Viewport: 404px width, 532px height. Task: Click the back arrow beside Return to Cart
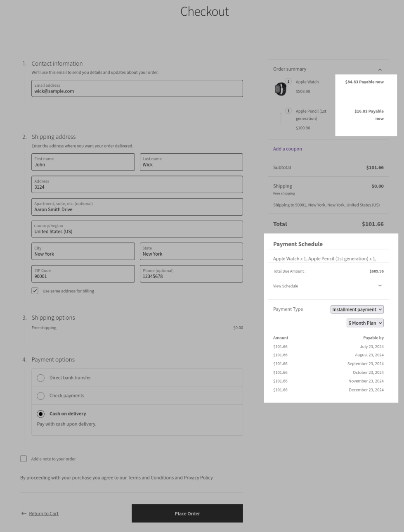[x=24, y=513]
